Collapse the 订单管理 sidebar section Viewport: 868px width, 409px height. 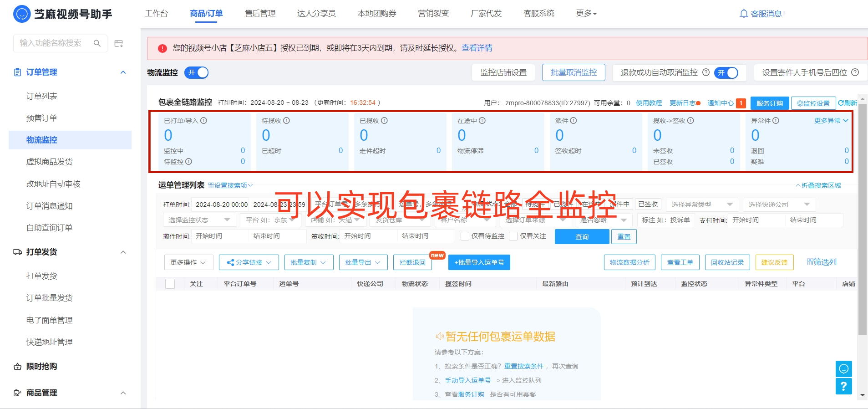[123, 72]
